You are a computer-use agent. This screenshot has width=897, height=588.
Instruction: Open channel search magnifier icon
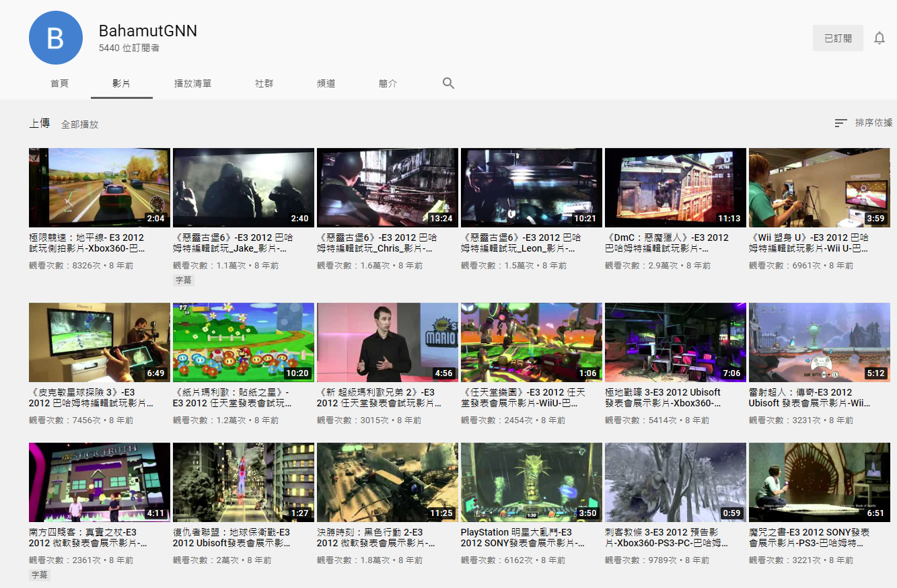click(448, 83)
